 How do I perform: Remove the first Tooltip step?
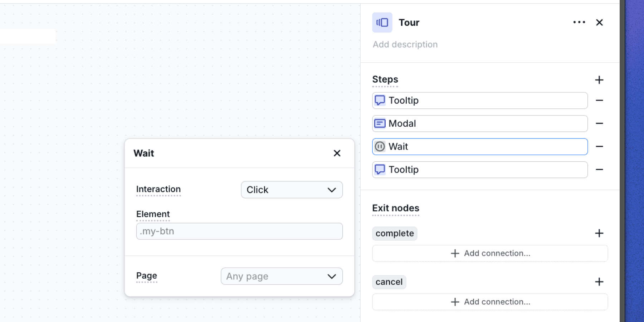[x=599, y=101]
